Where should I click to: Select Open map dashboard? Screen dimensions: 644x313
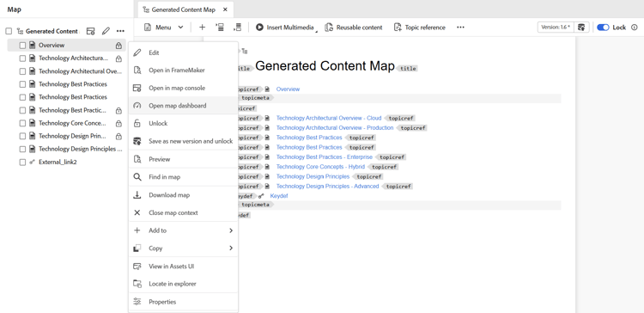pyautogui.click(x=183, y=105)
